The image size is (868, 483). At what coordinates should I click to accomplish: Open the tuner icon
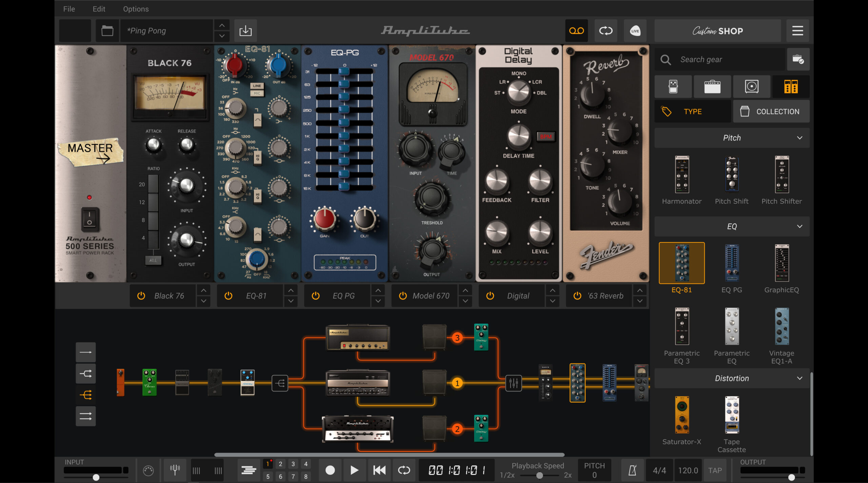(175, 470)
